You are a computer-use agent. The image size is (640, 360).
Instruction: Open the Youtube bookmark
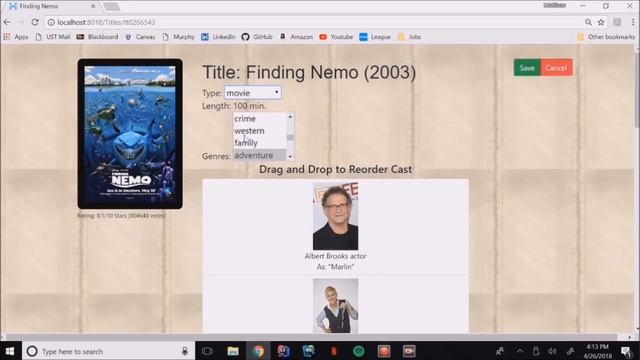point(336,37)
